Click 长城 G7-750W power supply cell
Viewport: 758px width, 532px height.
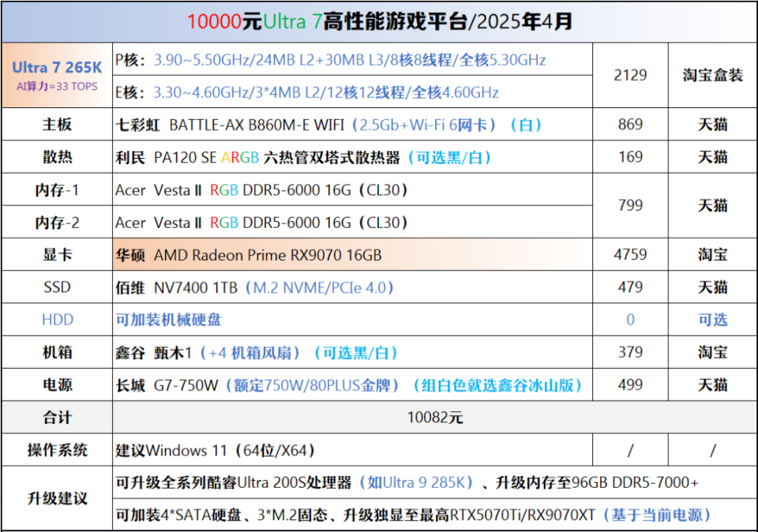[352, 384]
